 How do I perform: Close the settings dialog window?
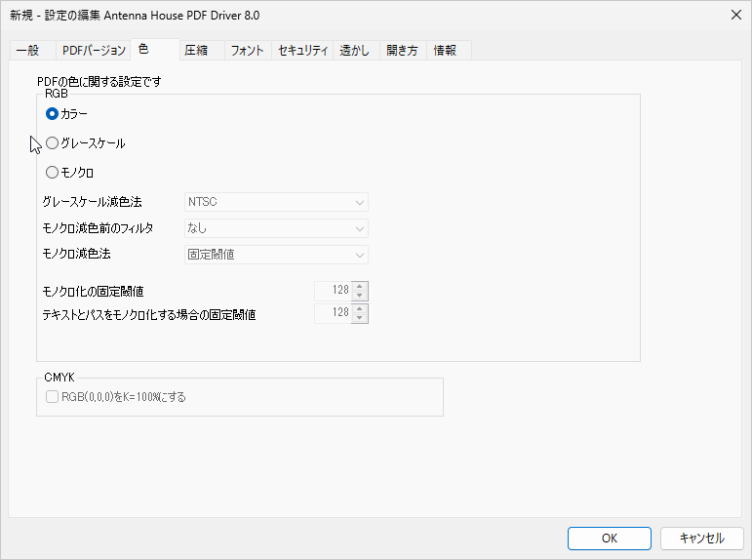click(734, 15)
